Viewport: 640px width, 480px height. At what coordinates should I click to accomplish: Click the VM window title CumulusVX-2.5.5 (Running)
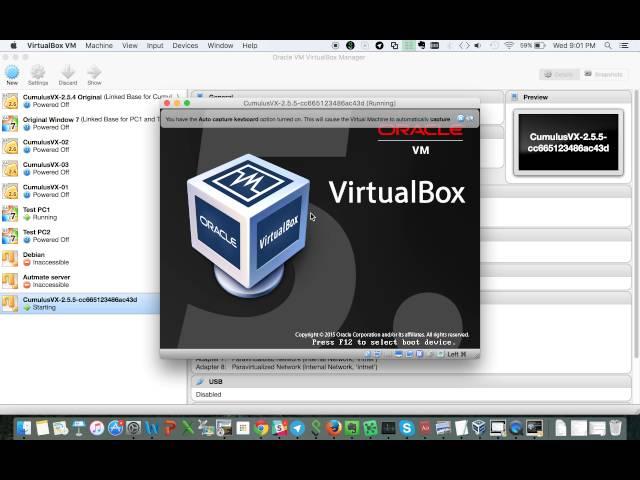pos(320,103)
